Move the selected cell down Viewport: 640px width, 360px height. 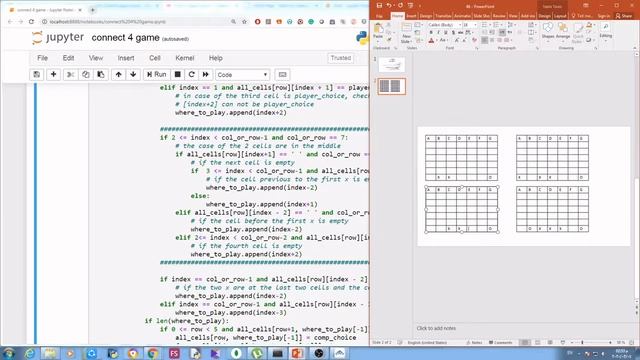[133, 75]
